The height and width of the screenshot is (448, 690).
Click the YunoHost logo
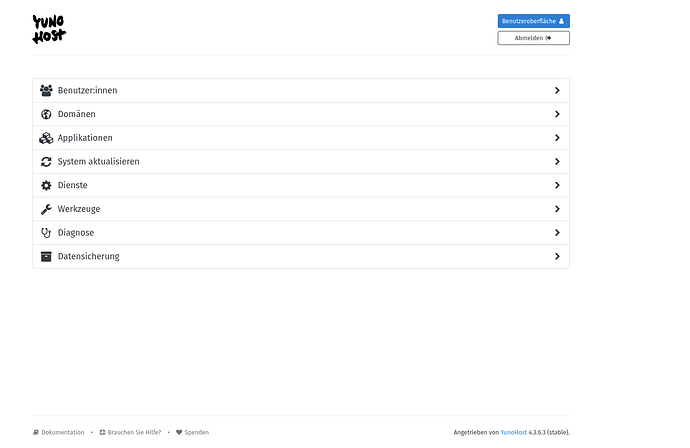(x=49, y=29)
